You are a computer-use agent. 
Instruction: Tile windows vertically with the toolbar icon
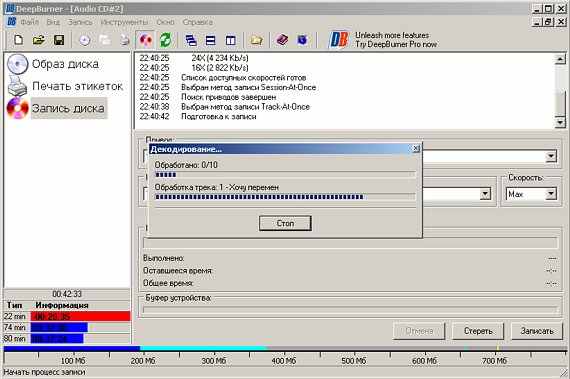pyautogui.click(x=230, y=40)
